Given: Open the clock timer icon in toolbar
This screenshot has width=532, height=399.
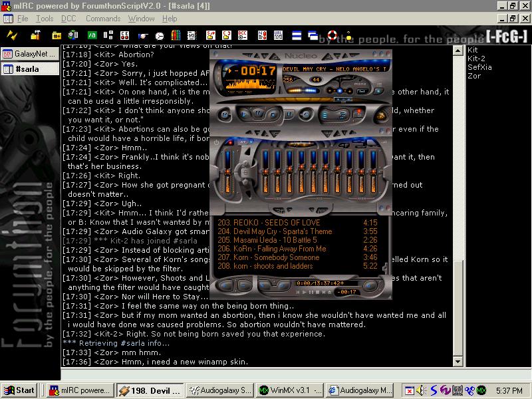Looking at the screenshot, I should pos(160,36).
